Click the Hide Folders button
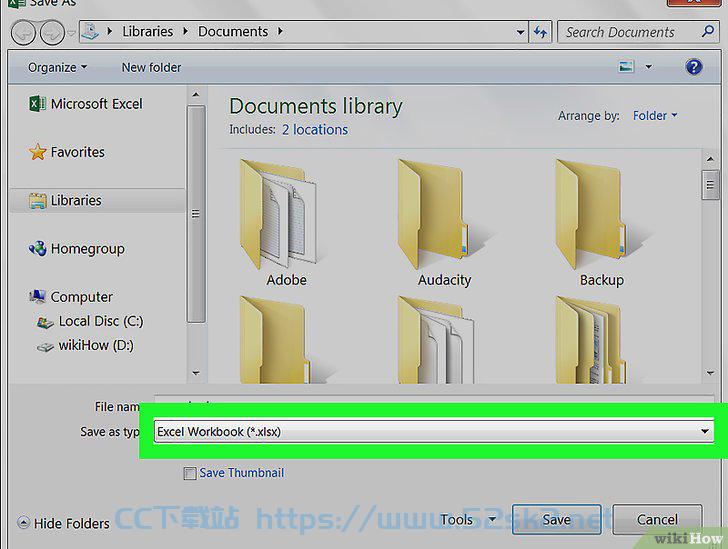The height and width of the screenshot is (549, 728). click(x=64, y=523)
